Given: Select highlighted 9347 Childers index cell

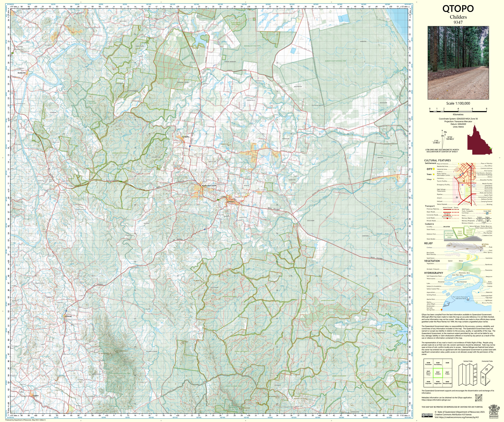Looking at the screenshot, I should [x=438, y=373].
